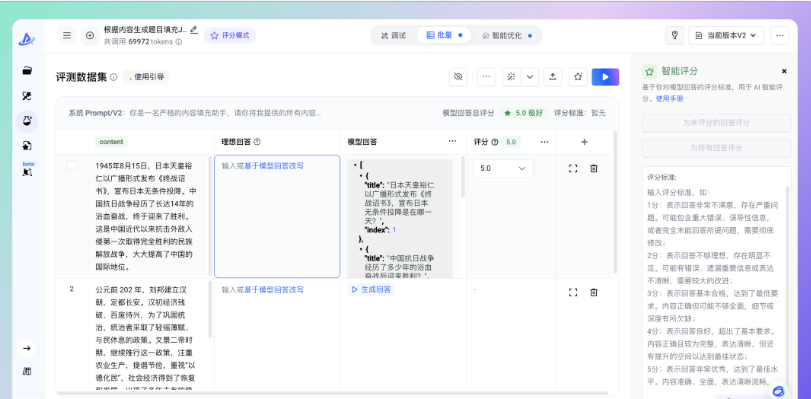Open the floating assistant icon at bottom right
Viewport: 811px width, 399px height.
(x=778, y=391)
